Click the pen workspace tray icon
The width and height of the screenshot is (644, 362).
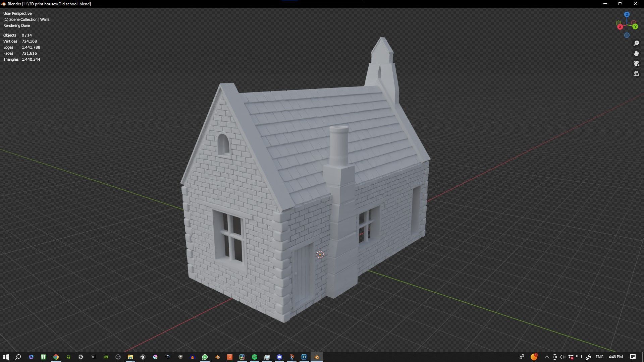pyautogui.click(x=588, y=357)
